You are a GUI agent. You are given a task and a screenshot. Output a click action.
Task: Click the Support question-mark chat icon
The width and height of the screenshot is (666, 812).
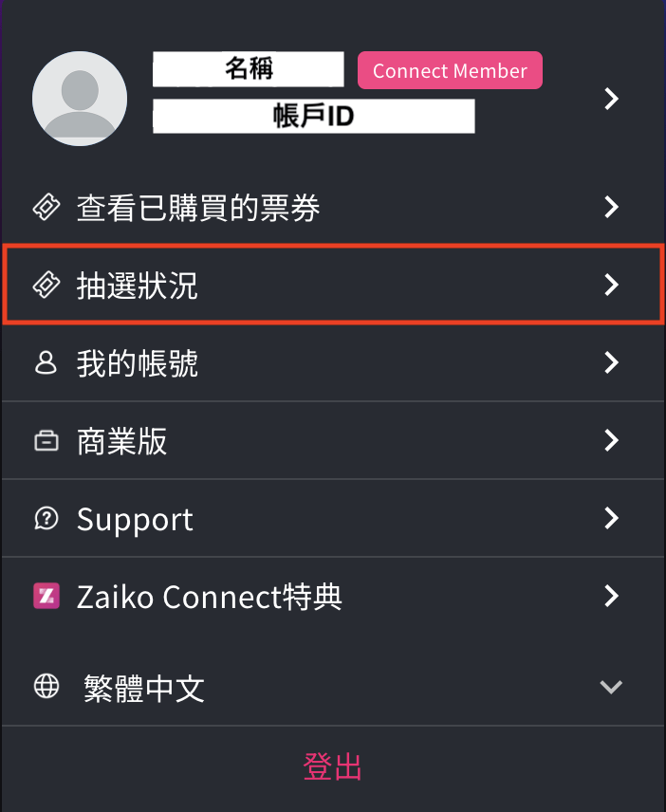pyautogui.click(x=46, y=518)
